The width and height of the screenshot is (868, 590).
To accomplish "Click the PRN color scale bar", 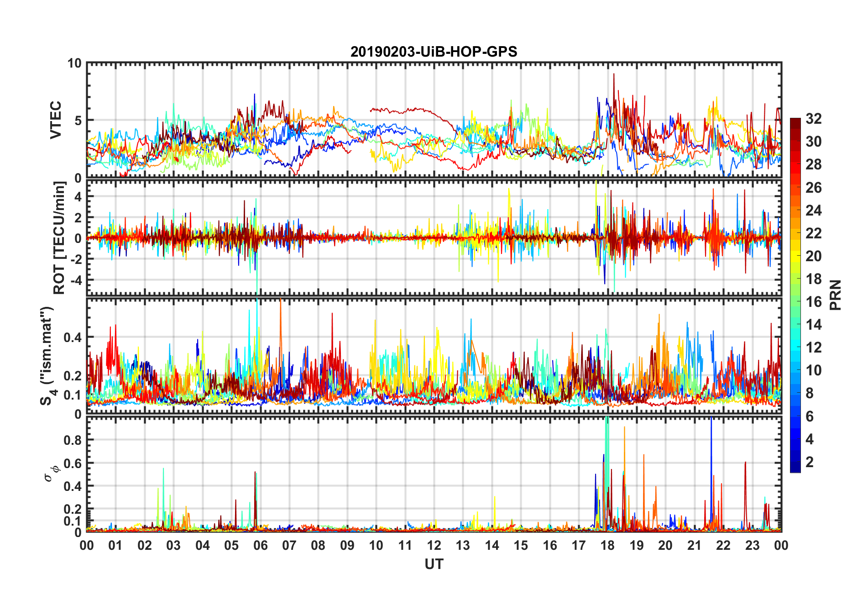I will tap(795, 295).
